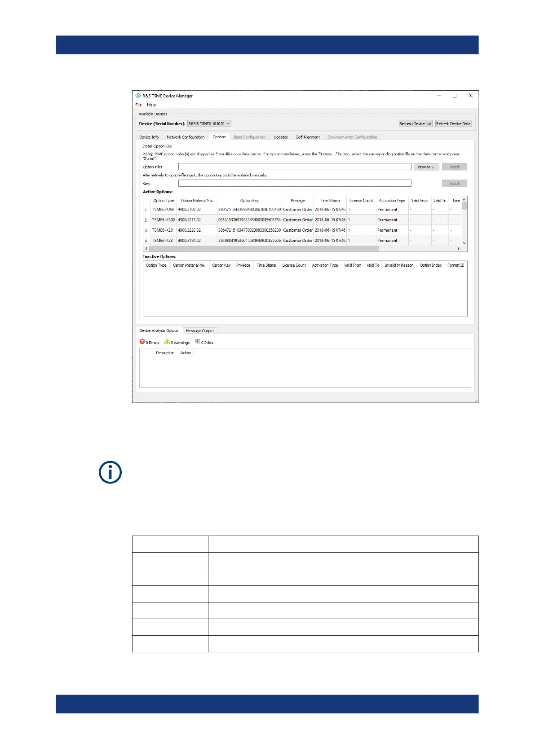Click Activation Type header in Active Options
This screenshot has height=756, width=535.
(x=392, y=201)
